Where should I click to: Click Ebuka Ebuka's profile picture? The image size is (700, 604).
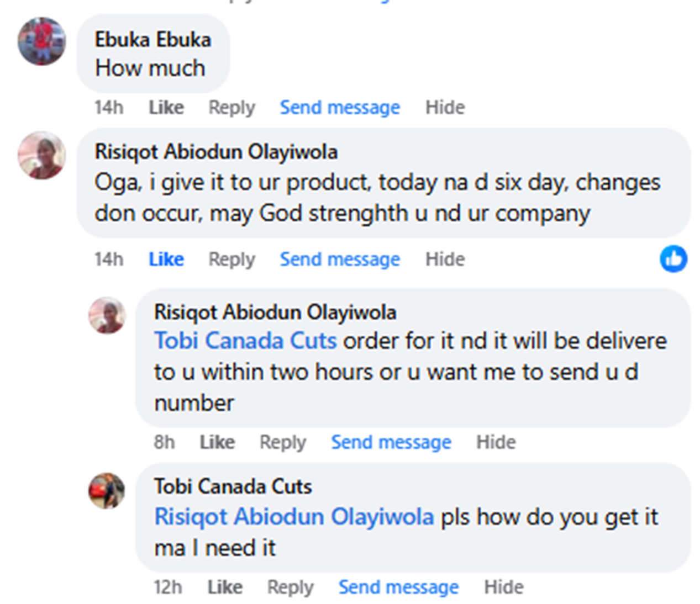(x=41, y=41)
